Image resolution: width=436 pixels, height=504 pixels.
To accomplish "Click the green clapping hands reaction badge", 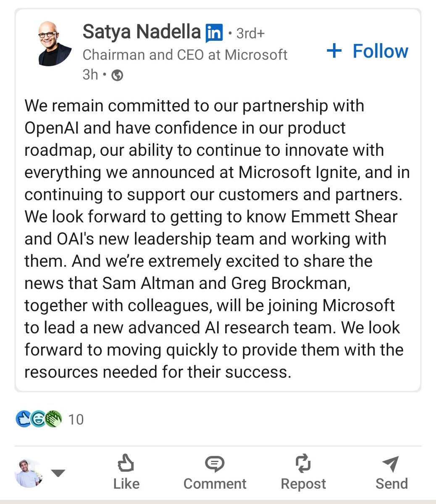I will (53, 419).
